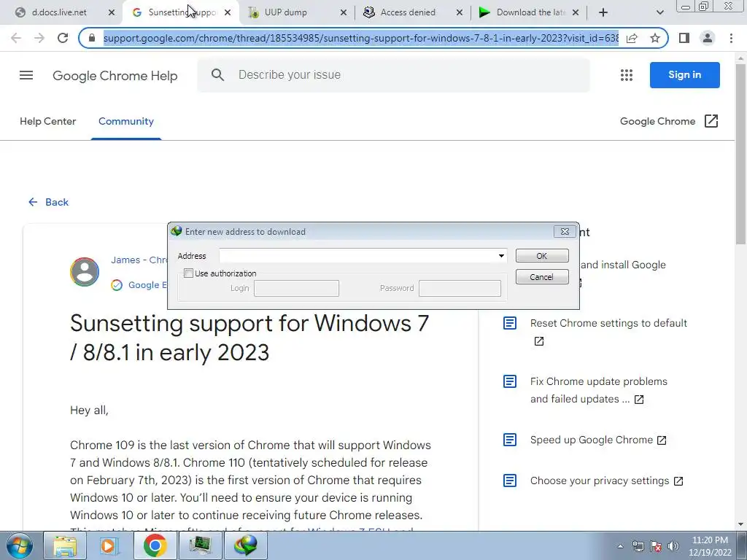Reload the current page

pyautogui.click(x=63, y=38)
